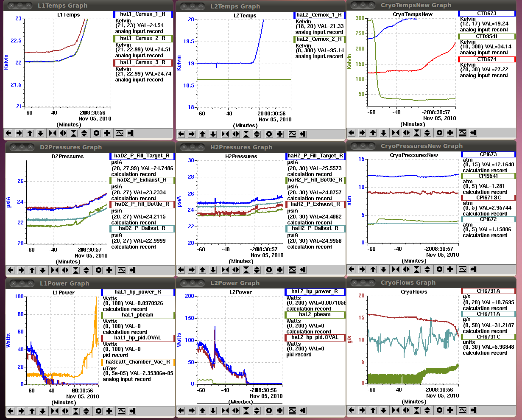Select the haL2_Cernox_2_R curve label

coord(320,39)
